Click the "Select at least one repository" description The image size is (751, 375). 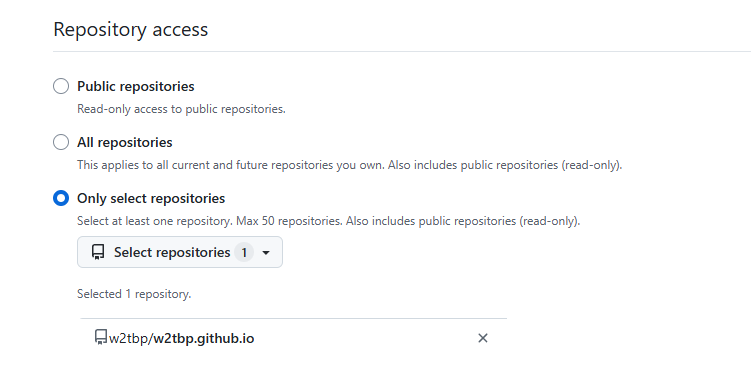[x=329, y=221]
